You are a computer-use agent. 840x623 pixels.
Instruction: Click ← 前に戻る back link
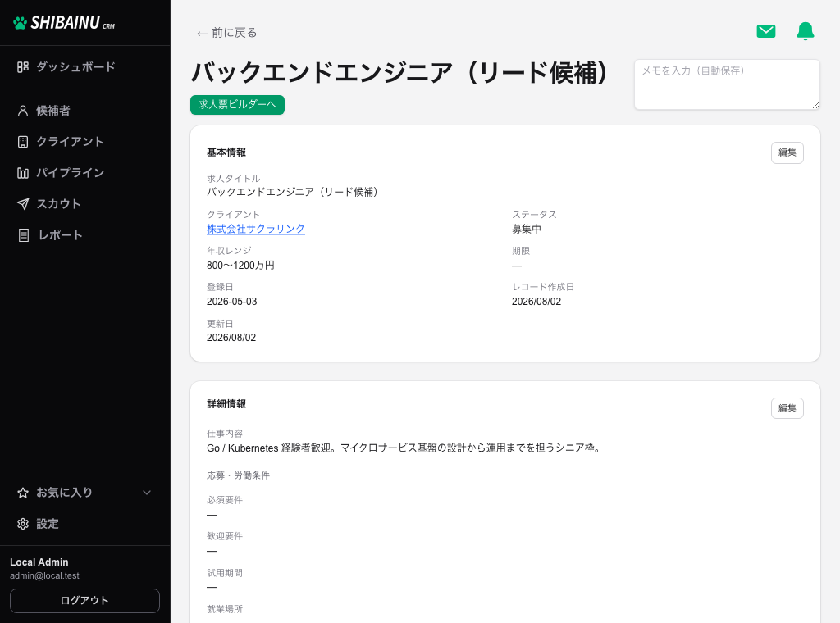pyautogui.click(x=226, y=33)
